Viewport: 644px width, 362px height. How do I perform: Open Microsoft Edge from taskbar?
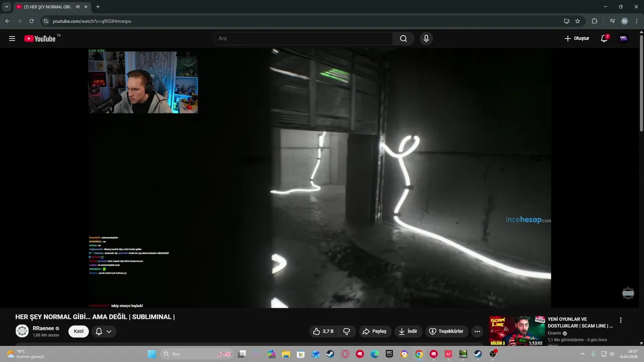tap(374, 354)
